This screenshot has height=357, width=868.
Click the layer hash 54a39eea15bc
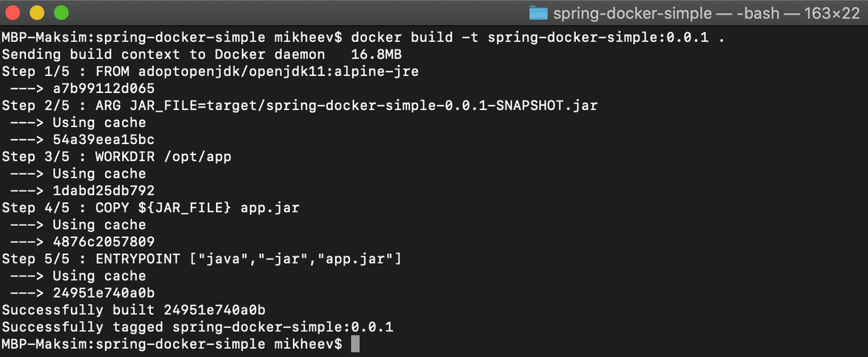(104, 140)
